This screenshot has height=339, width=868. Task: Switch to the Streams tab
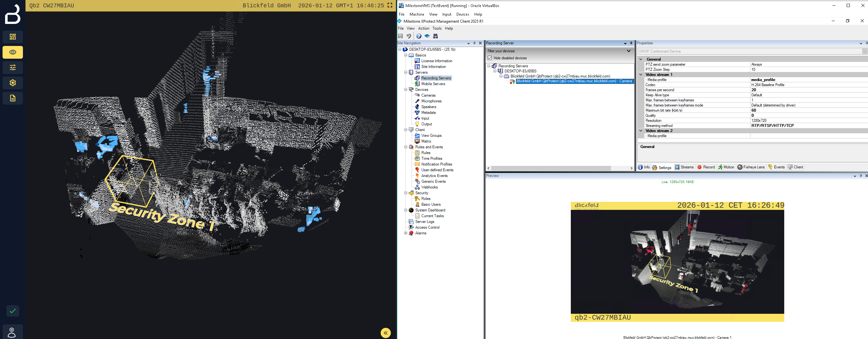(684, 167)
